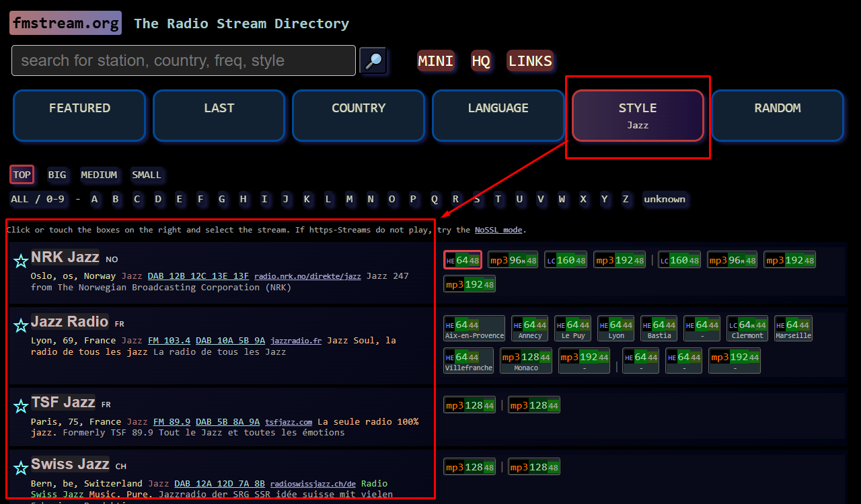Viewport: 861px width, 504px height.
Task: Focus the station search field
Action: click(184, 60)
